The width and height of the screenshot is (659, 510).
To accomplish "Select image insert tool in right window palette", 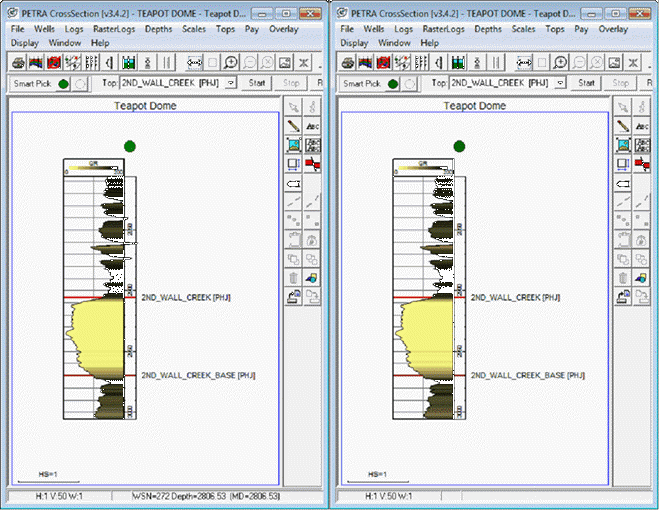I will point(623,145).
